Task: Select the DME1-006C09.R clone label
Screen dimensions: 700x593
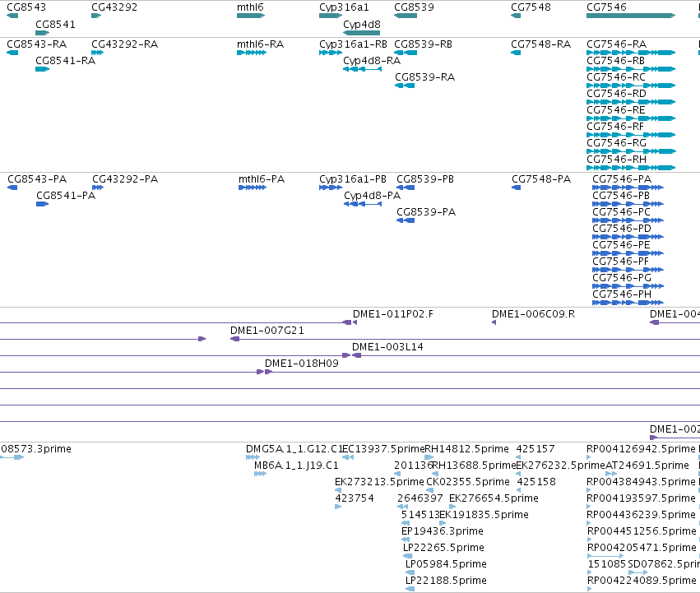Action: (x=534, y=314)
